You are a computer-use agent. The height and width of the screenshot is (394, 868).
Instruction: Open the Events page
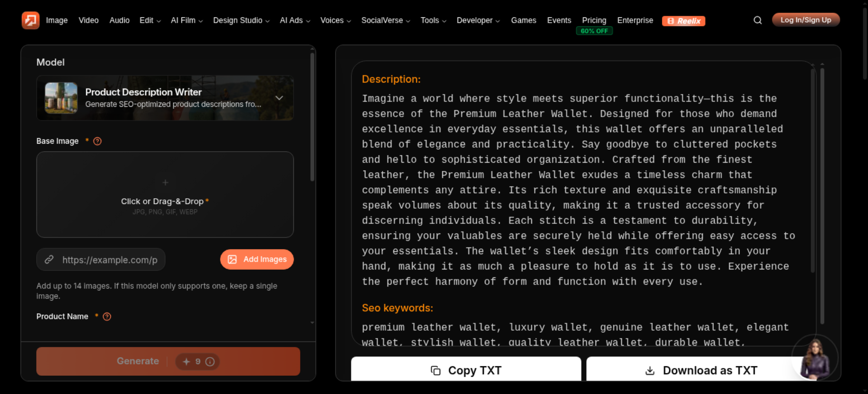point(559,20)
